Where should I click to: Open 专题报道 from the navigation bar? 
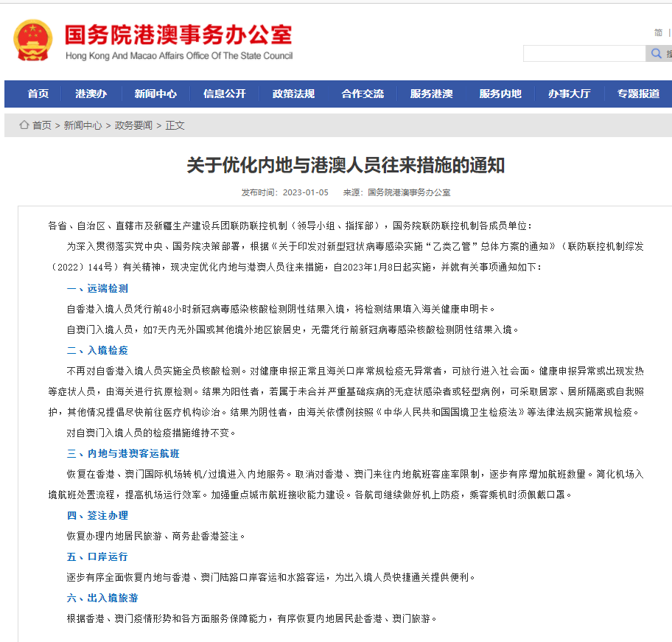tap(638, 94)
